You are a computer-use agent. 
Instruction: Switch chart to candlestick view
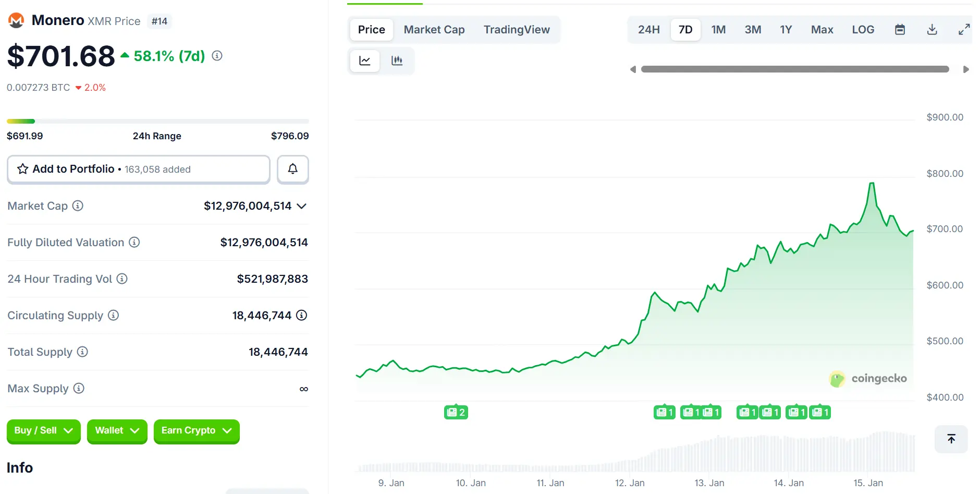(x=397, y=61)
